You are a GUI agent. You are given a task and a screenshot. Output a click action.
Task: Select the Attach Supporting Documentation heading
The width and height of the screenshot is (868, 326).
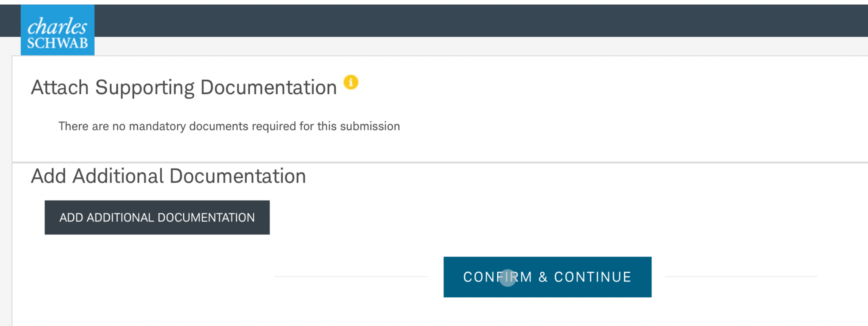pos(184,87)
